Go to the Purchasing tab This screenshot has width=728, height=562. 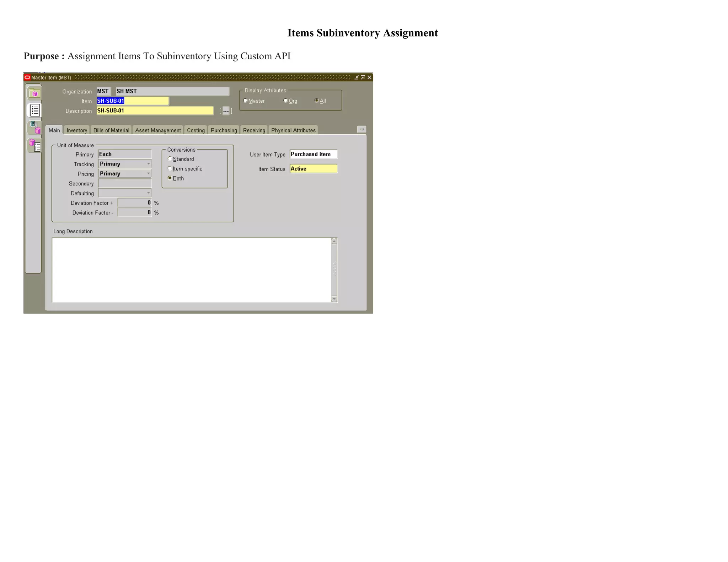click(x=224, y=130)
